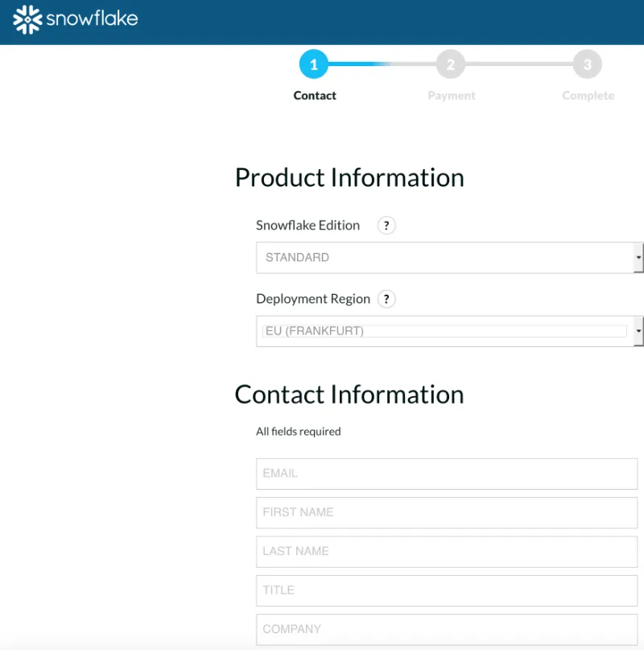The width and height of the screenshot is (644, 650).
Task: Click the snowflake wordmark in header
Action: coord(91,19)
